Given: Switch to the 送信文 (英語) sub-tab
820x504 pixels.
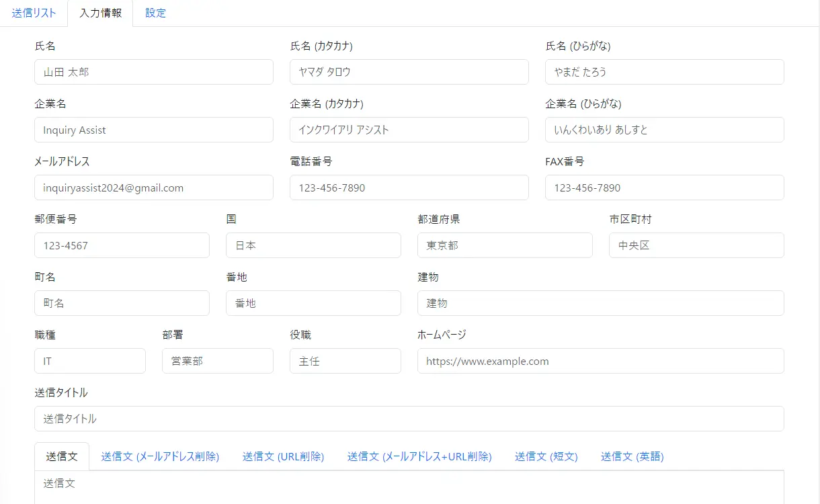Looking at the screenshot, I should click(631, 456).
